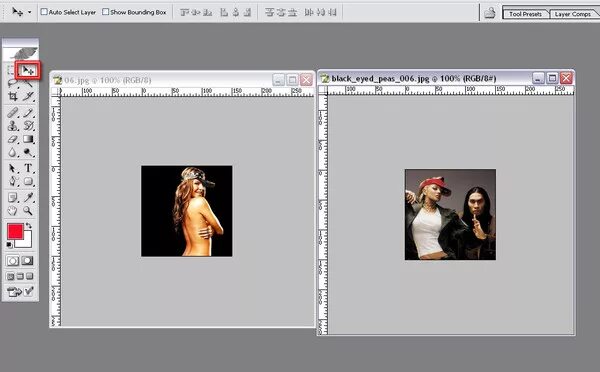Image resolution: width=600 pixels, height=372 pixels.
Task: Click Align Left Edges button
Action: pyautogui.click(x=224, y=12)
